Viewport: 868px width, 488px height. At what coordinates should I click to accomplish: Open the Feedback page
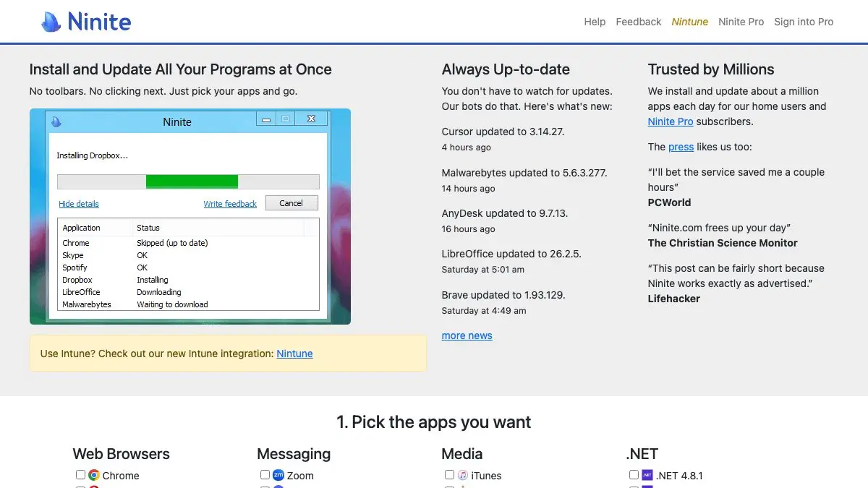pos(639,22)
